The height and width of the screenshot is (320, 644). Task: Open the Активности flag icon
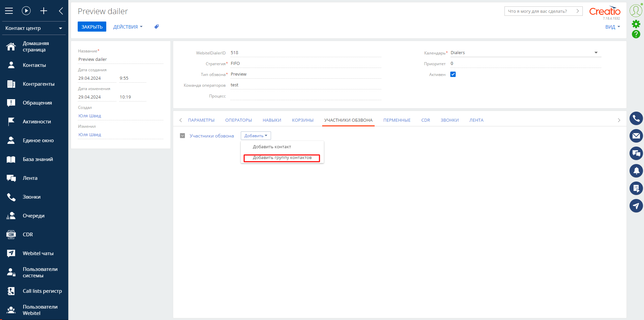[x=11, y=122]
